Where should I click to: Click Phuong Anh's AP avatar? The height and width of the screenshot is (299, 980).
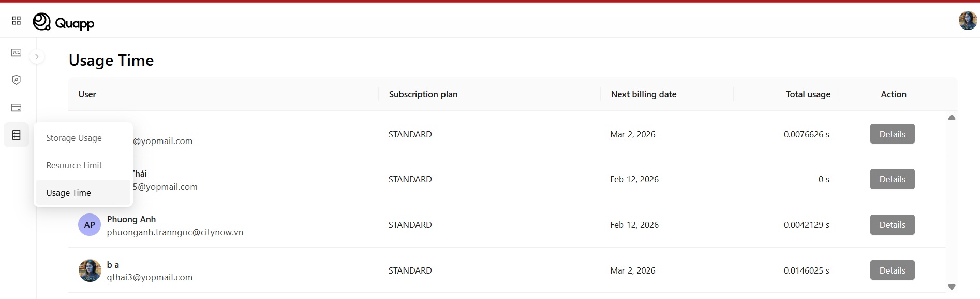pos(90,225)
